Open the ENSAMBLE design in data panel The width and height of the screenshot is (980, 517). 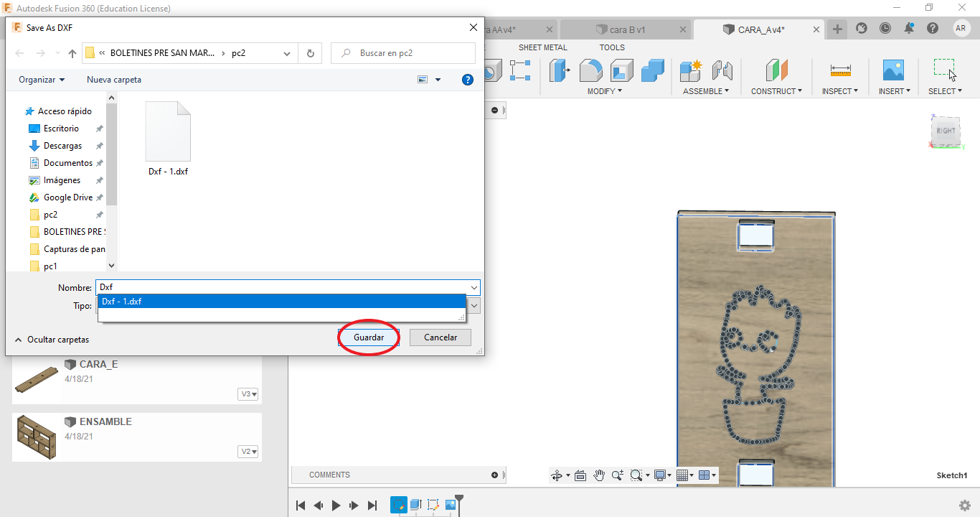[136, 436]
